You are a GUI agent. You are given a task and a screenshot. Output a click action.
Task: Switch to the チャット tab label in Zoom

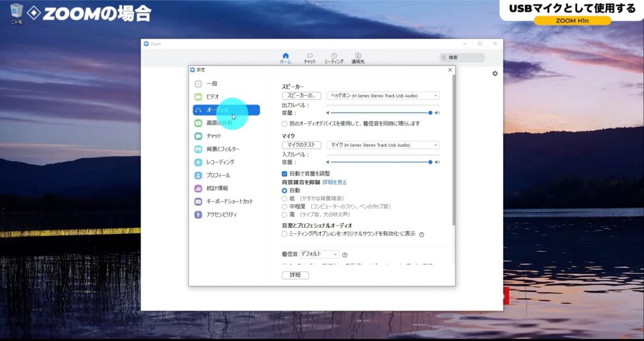(309, 62)
